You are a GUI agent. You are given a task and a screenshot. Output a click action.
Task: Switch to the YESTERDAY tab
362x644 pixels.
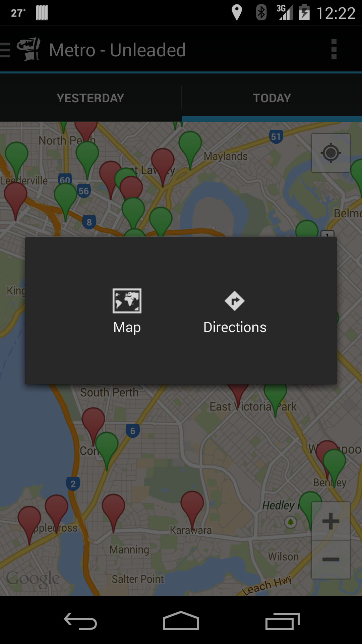click(x=90, y=98)
